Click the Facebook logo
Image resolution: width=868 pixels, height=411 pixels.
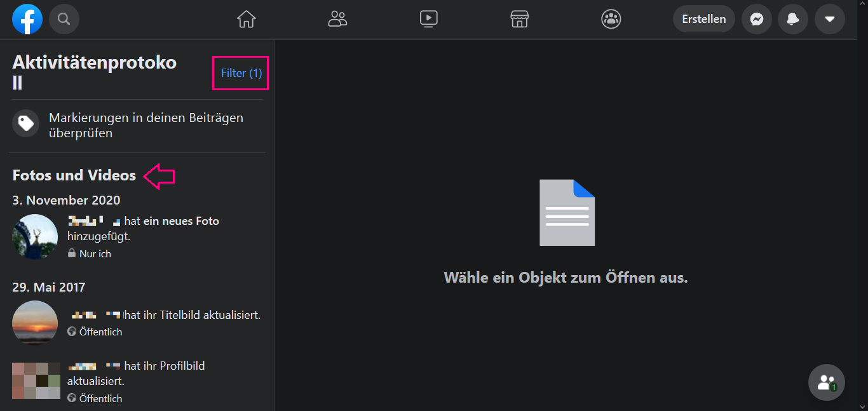coord(27,19)
